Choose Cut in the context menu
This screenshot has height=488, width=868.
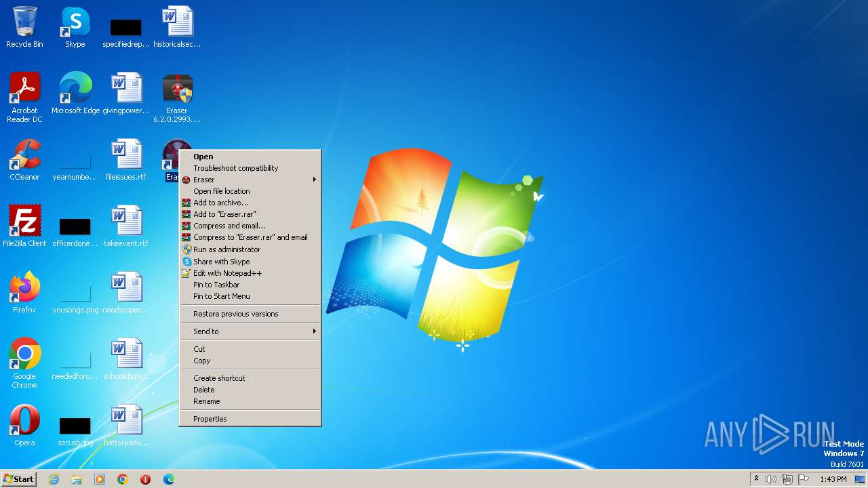[250, 349]
